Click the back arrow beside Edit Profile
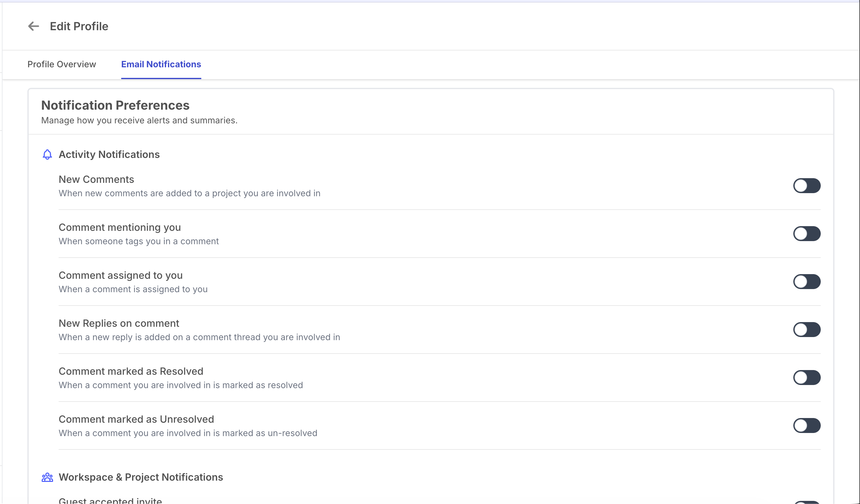 point(33,26)
